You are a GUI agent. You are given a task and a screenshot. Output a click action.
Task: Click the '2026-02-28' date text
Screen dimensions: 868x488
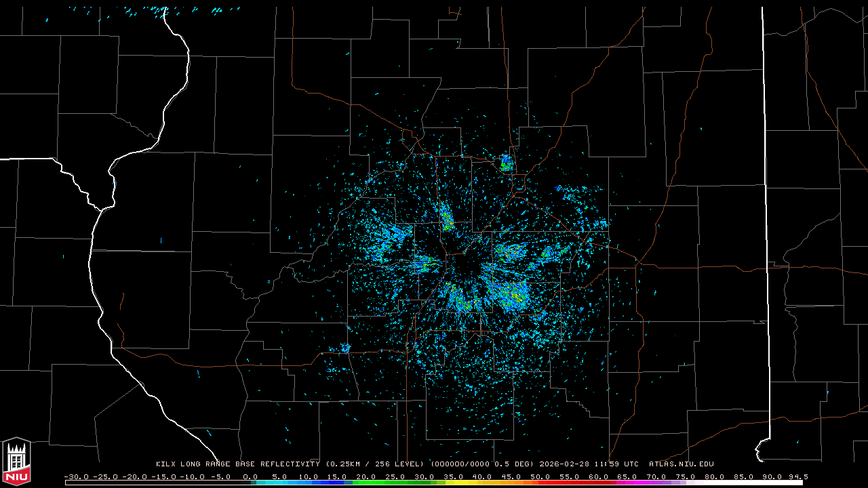[x=564, y=464]
